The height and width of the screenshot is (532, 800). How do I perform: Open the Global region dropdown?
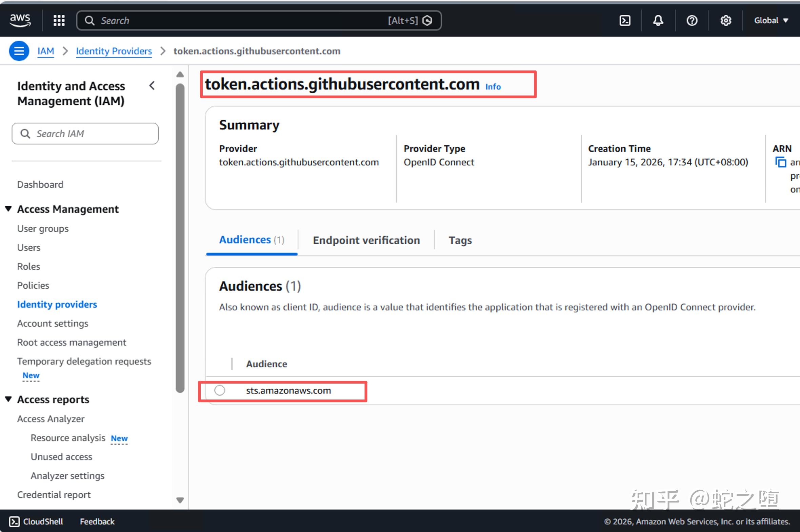(x=771, y=20)
